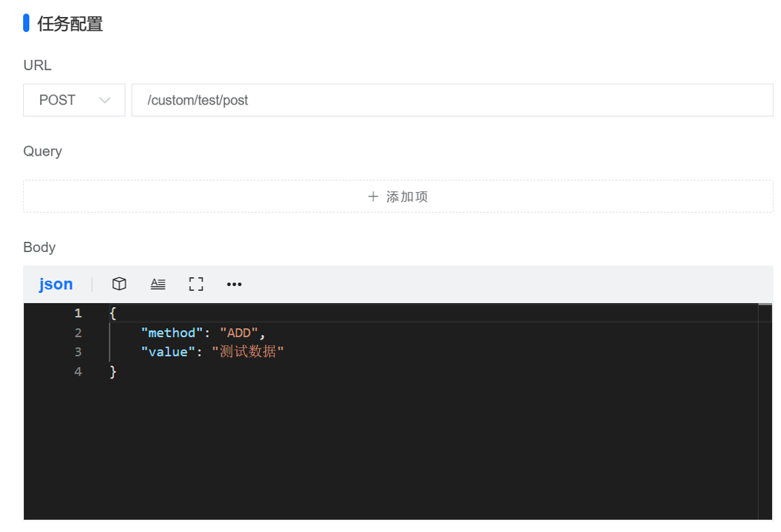Image resolution: width=781 pixels, height=532 pixels.
Task: Click line number 4 in the editor gutter
Action: pyautogui.click(x=78, y=372)
